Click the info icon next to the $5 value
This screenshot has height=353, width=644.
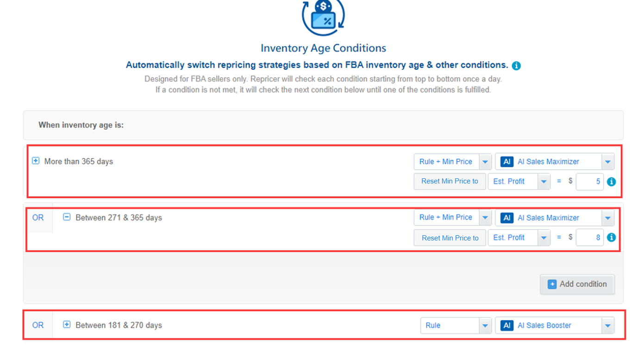[x=611, y=182]
